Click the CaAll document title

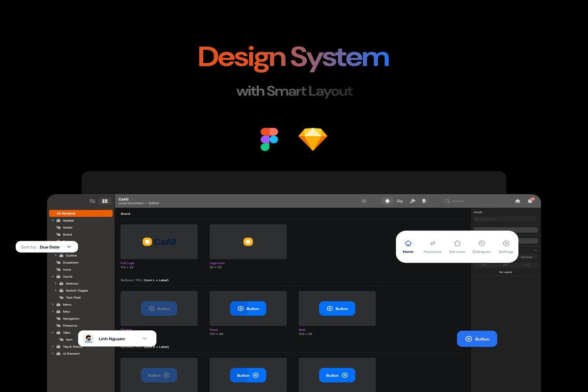coord(123,199)
